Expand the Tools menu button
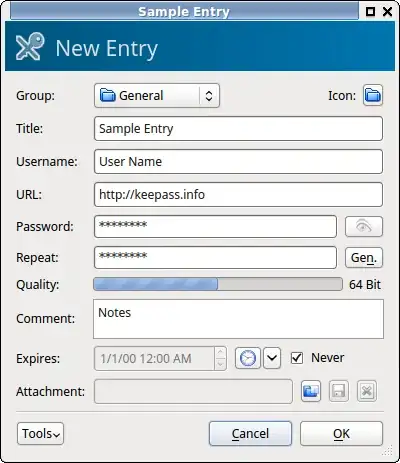This screenshot has width=400, height=463. coord(40,434)
